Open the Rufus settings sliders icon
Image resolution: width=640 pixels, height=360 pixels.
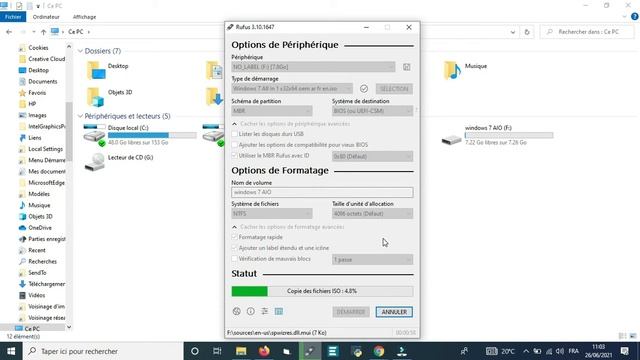[264, 311]
